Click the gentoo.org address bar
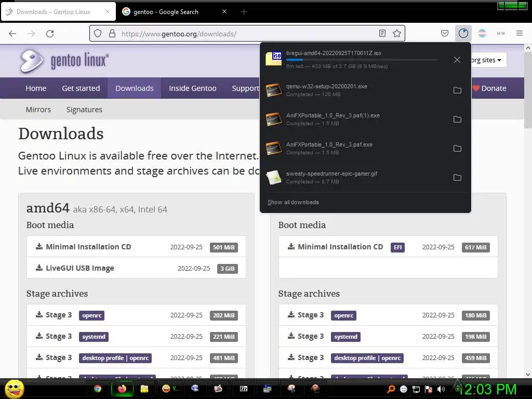Image resolution: width=532 pixels, height=399 pixels. pyautogui.click(x=247, y=34)
